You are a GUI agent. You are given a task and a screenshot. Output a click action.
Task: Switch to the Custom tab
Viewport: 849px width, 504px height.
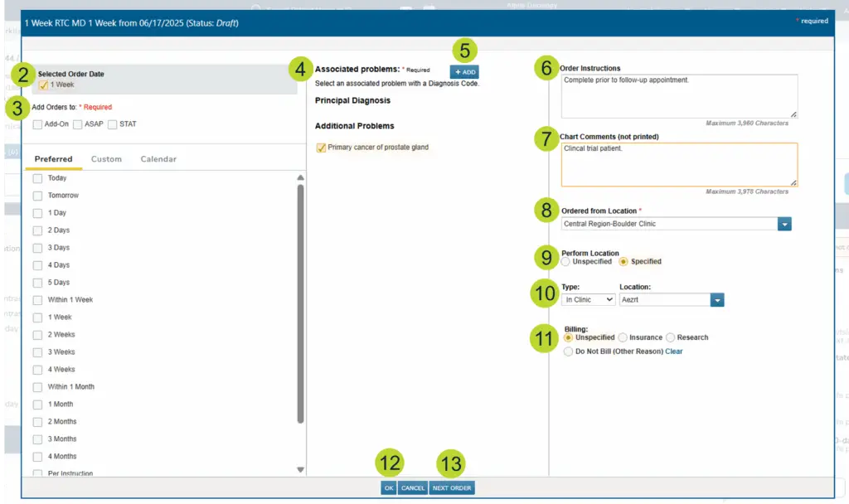click(x=106, y=159)
